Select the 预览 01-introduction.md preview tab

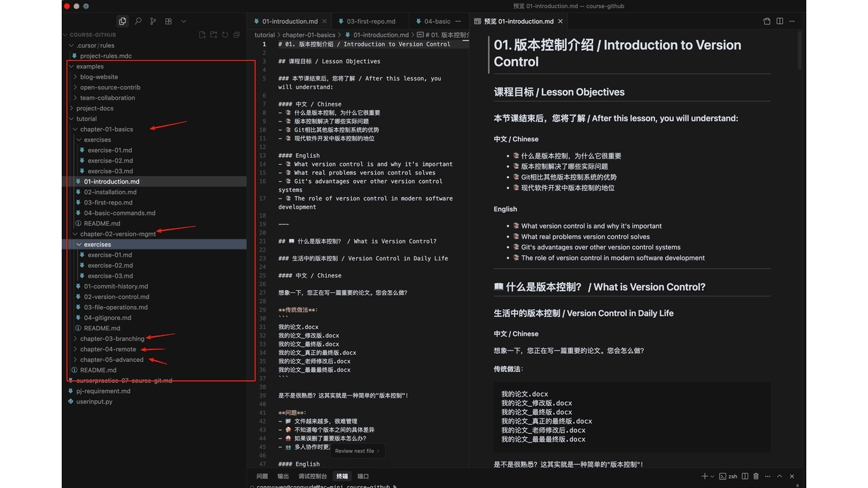pos(518,22)
